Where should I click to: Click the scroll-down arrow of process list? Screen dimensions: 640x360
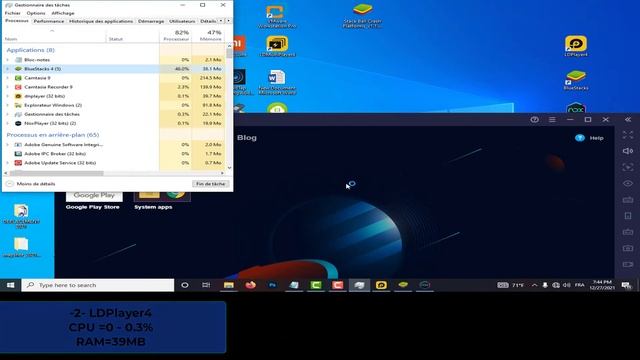point(229,167)
